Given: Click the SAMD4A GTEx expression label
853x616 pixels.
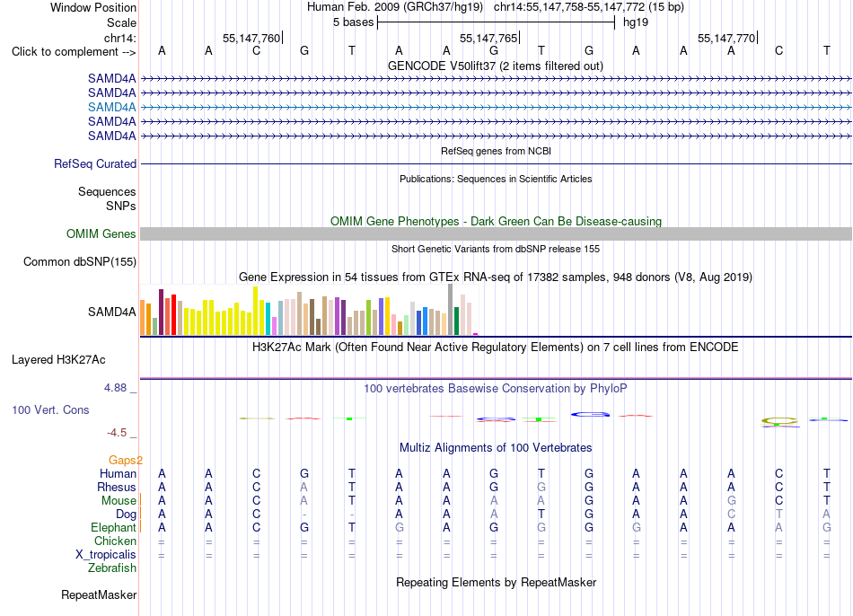Looking at the screenshot, I should pos(111,312).
